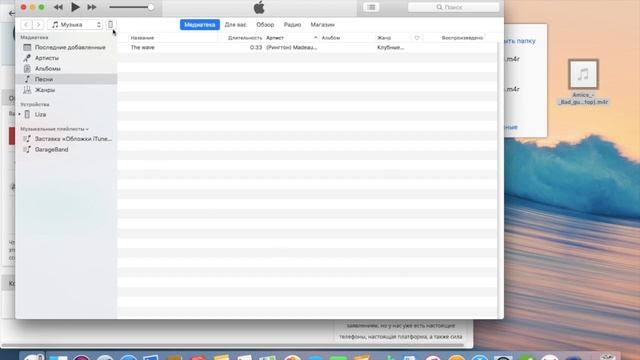This screenshot has height=360, width=640.
Task: Play the current track in iTunes
Action: 75,7
